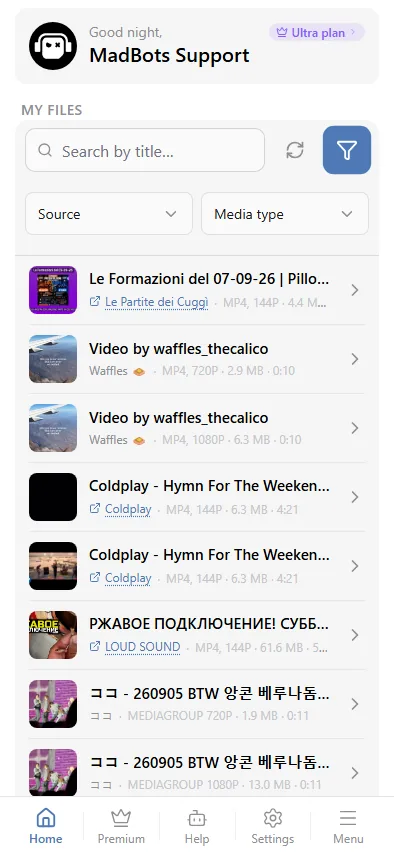Open the РЖАВОЕ ПОДКЛЮЧЕНИЕ video entry

[197, 635]
